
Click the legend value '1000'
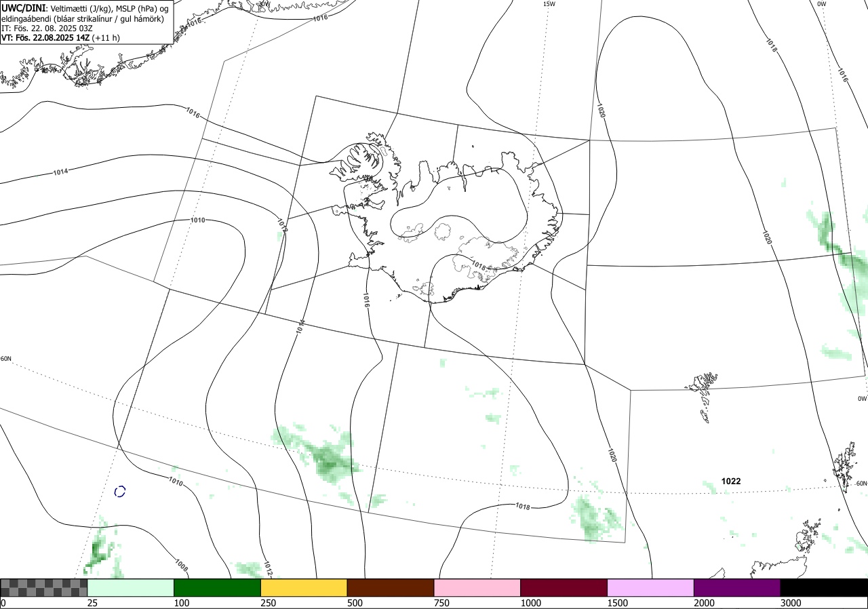(531, 603)
